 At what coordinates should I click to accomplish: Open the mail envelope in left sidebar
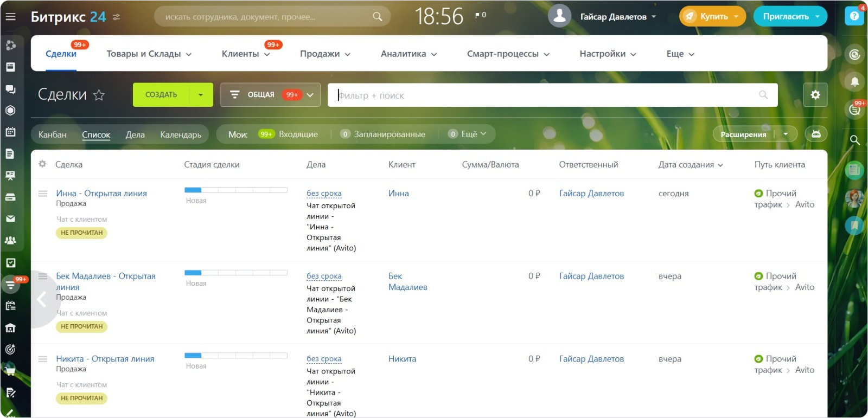(x=10, y=218)
